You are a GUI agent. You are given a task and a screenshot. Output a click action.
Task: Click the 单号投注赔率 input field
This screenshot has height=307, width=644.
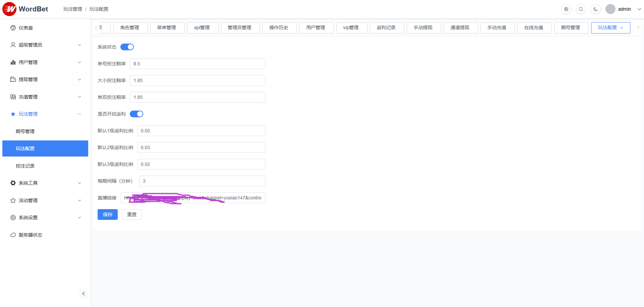[x=198, y=64]
